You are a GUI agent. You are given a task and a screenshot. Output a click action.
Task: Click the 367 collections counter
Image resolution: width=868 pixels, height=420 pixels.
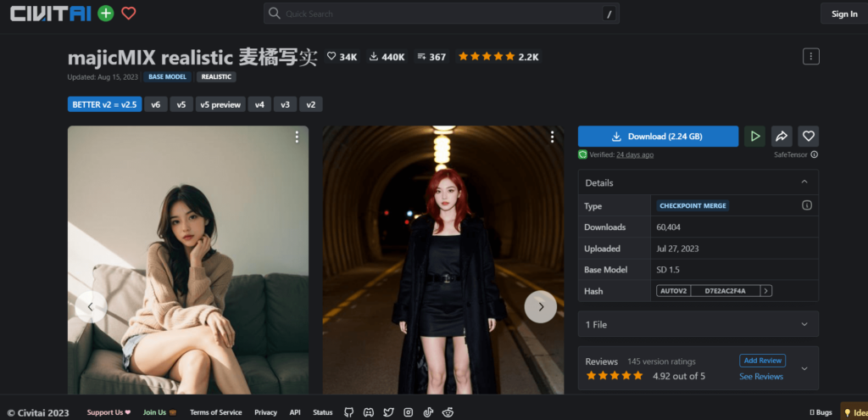431,57
